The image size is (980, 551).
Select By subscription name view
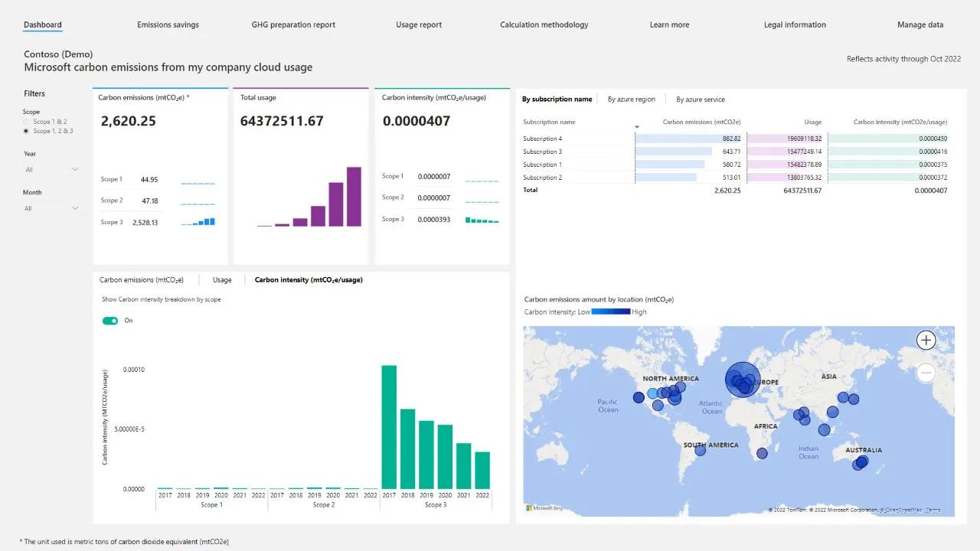[557, 99]
